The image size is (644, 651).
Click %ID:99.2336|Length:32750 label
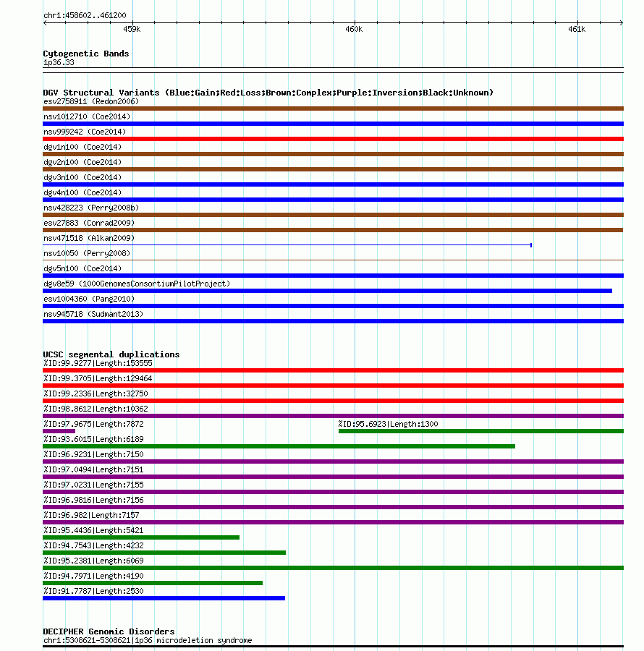[x=96, y=394]
